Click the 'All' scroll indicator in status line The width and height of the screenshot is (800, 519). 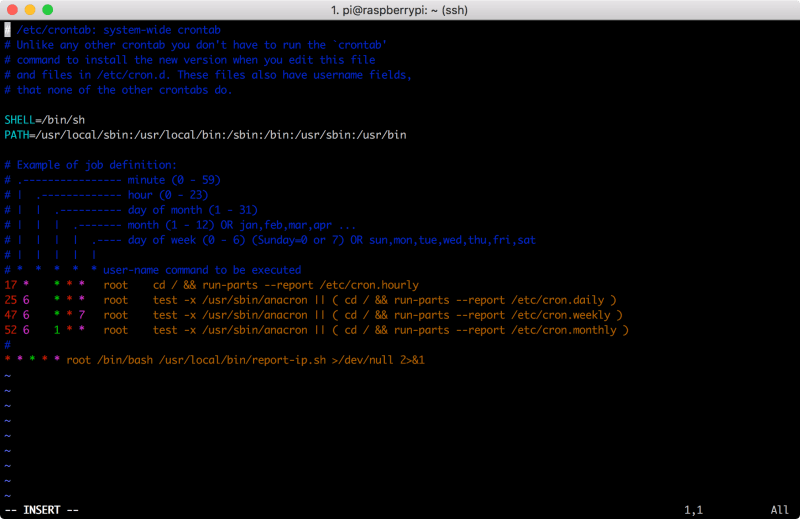coord(780,510)
